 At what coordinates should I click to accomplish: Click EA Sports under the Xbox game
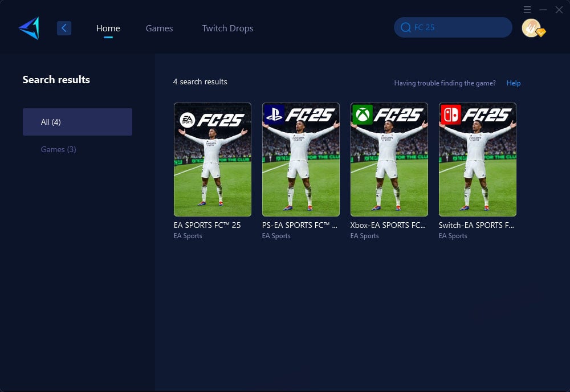(x=365, y=236)
